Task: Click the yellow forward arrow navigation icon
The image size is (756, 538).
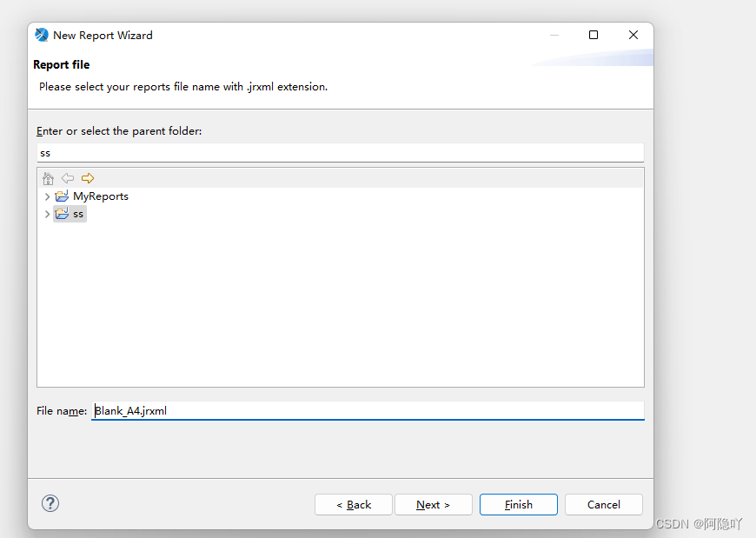Action: (87, 178)
